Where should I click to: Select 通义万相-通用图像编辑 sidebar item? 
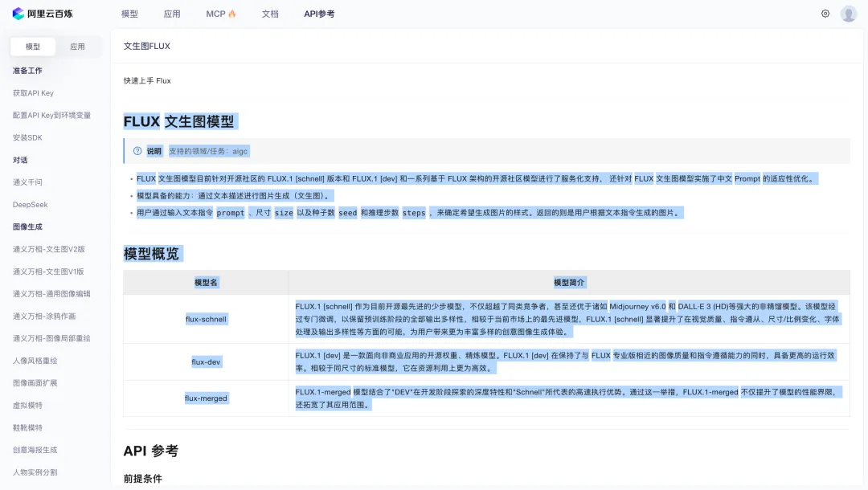tap(51, 294)
